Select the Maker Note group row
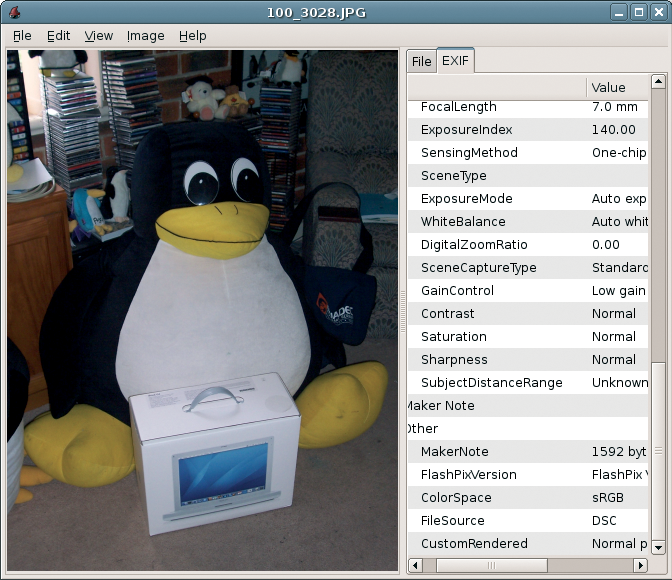This screenshot has height=580, width=672. pos(528,406)
